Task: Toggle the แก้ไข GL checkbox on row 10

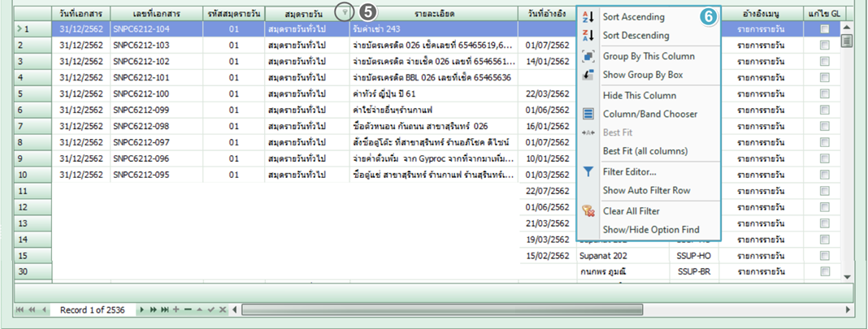Action: 824,175
